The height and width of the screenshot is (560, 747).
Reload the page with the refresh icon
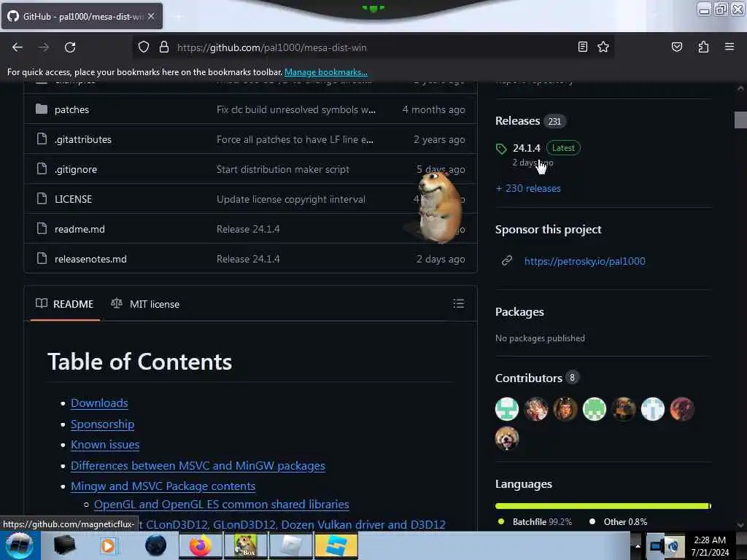click(x=70, y=47)
